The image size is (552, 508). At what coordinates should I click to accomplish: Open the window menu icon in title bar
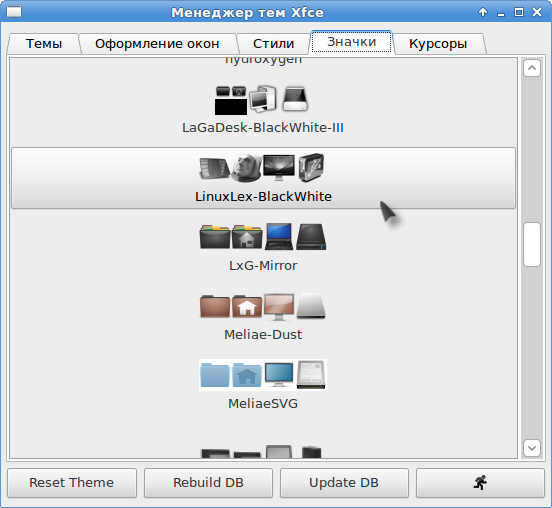[x=14, y=12]
